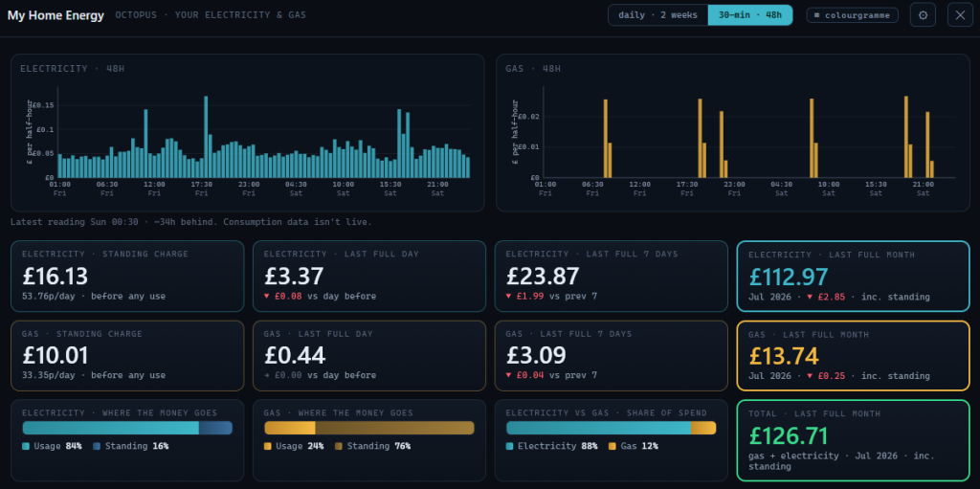Open the settings gear icon
Image resolution: width=980 pixels, height=489 pixels.
click(x=923, y=15)
